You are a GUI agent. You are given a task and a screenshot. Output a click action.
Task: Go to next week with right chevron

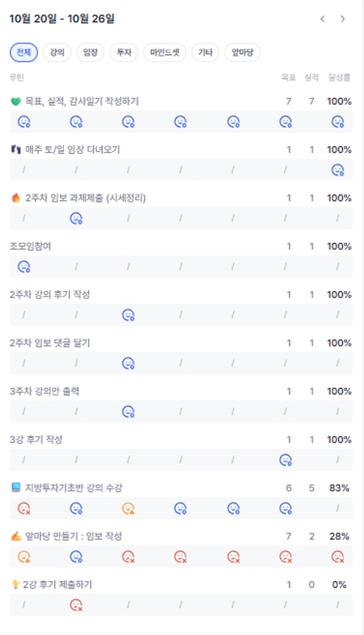(342, 19)
